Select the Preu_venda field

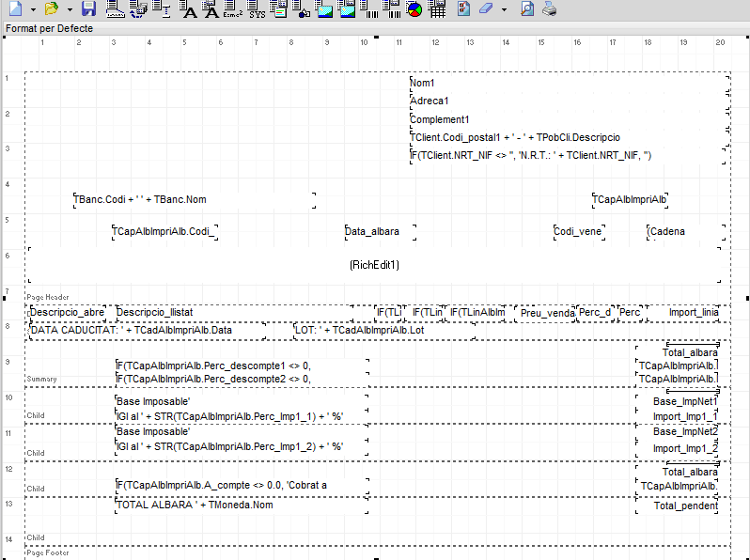click(x=545, y=313)
